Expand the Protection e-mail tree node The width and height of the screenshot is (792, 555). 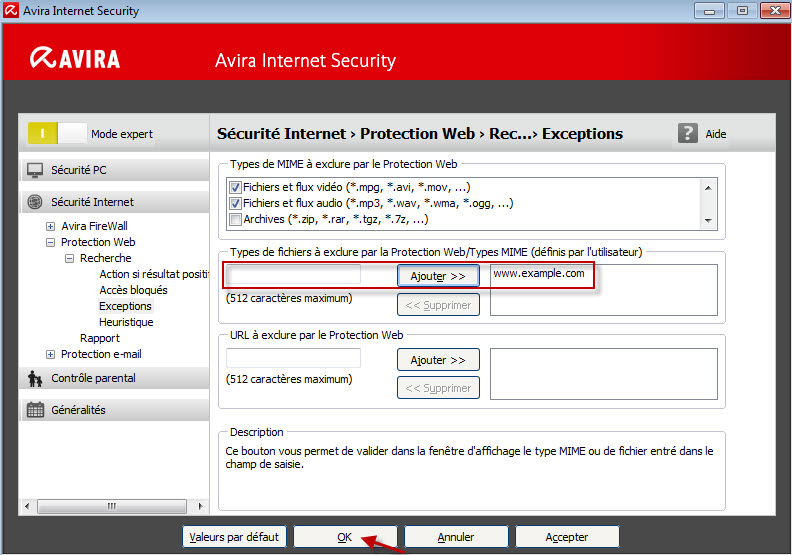pyautogui.click(x=51, y=355)
